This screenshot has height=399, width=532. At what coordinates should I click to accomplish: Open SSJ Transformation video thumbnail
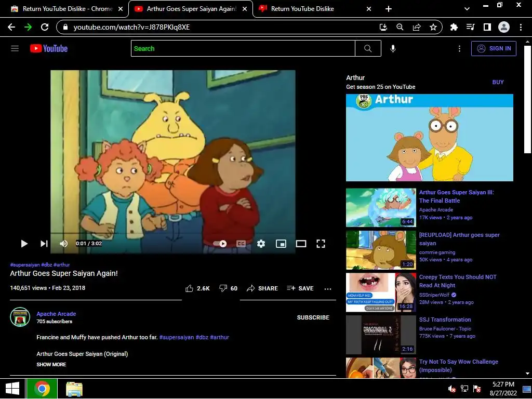coord(381,335)
